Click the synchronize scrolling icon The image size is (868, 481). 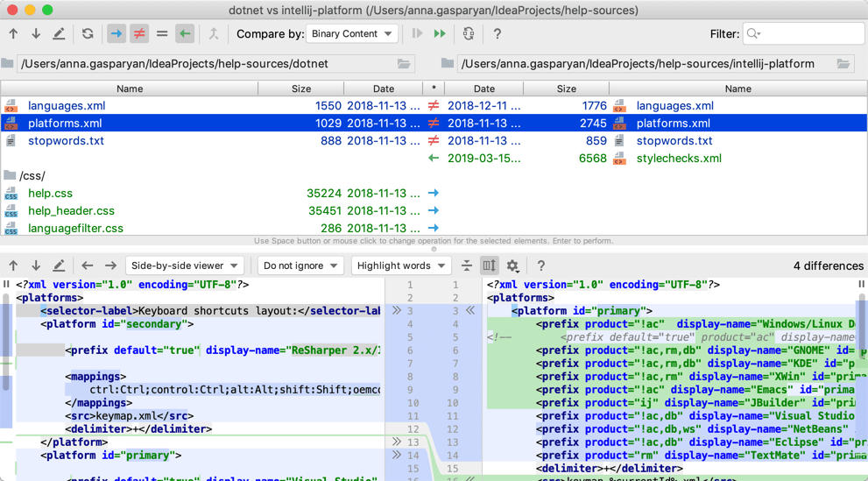tap(490, 265)
